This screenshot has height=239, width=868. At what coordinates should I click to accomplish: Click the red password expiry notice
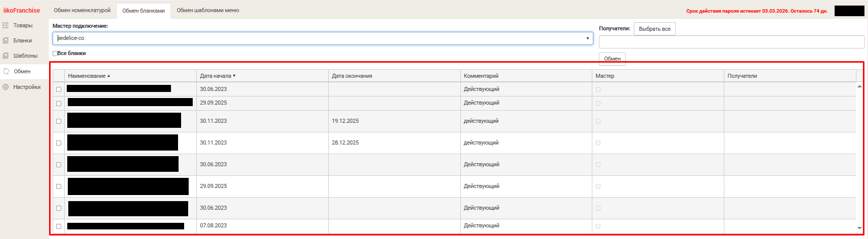[757, 11]
